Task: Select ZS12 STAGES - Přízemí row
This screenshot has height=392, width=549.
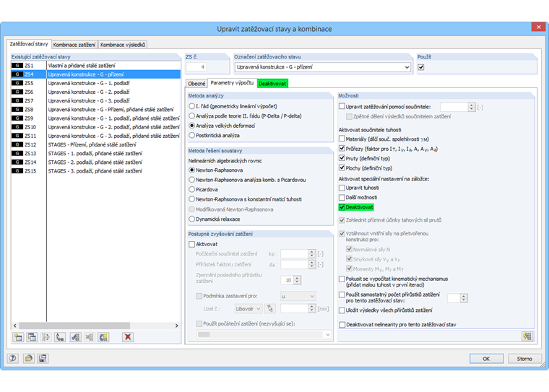Action: [96, 144]
